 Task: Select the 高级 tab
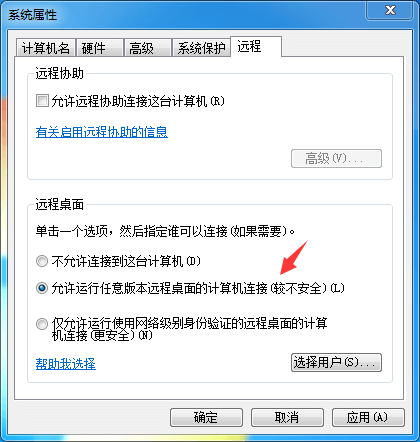point(147,48)
